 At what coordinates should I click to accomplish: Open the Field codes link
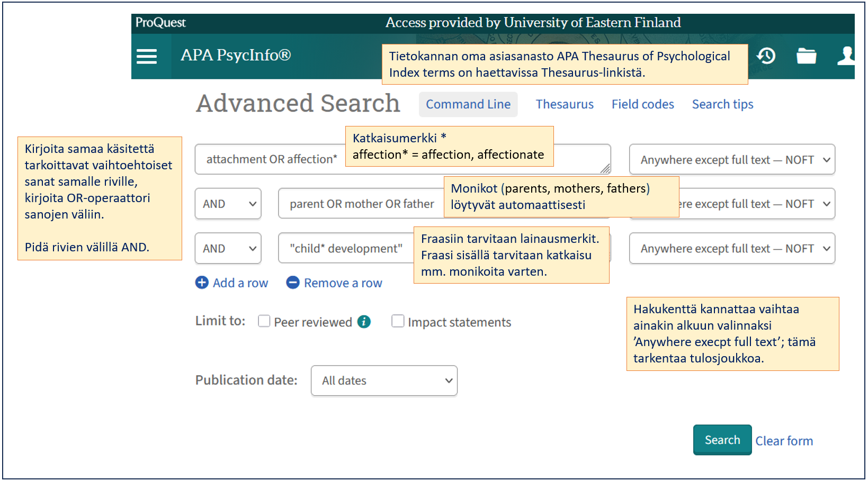pos(642,104)
